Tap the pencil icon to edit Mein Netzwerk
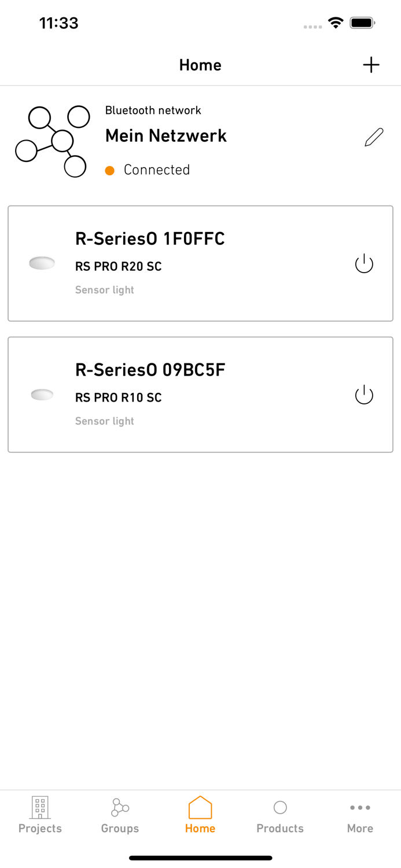This screenshot has width=401, height=868. (x=374, y=137)
